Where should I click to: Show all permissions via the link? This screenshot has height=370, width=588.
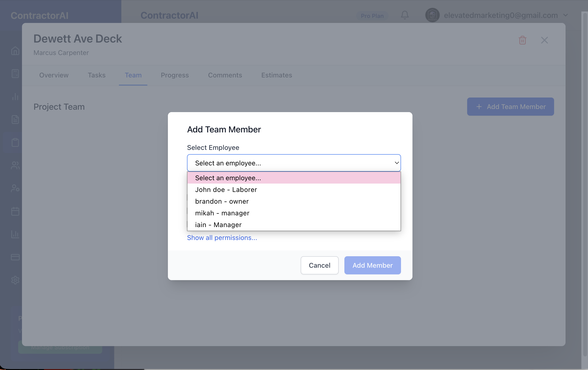222,238
